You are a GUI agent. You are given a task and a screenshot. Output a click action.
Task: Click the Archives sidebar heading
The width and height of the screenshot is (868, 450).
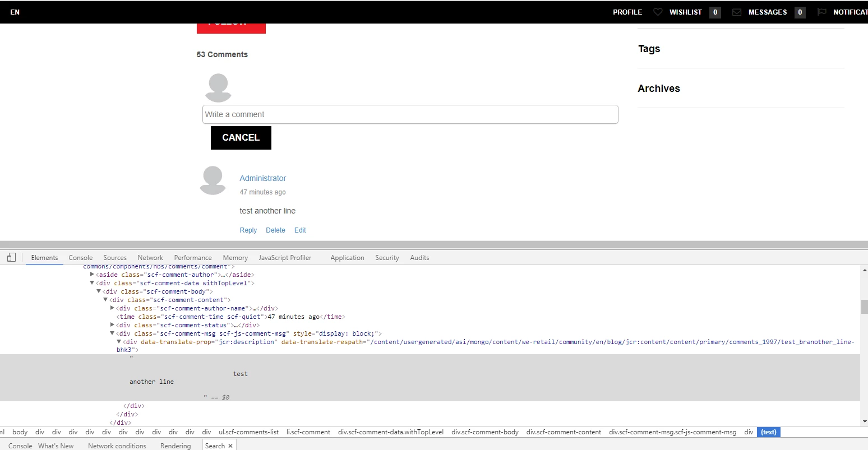659,89
